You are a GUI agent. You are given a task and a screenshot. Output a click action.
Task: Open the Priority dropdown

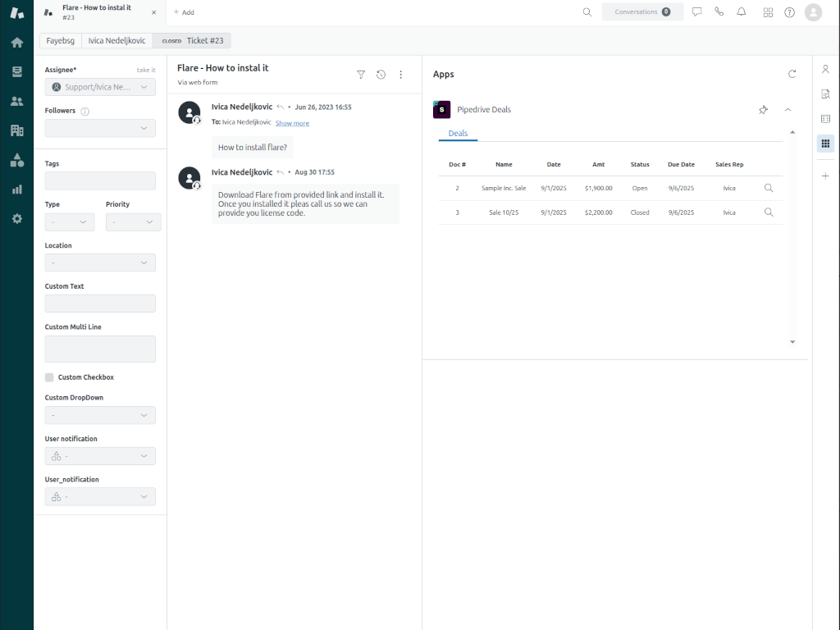coord(133,221)
